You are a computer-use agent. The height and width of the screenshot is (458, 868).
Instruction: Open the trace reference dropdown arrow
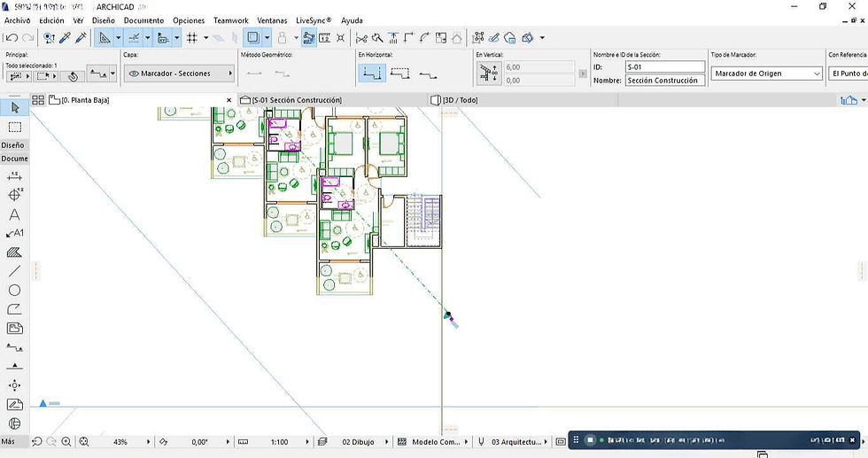(267, 38)
